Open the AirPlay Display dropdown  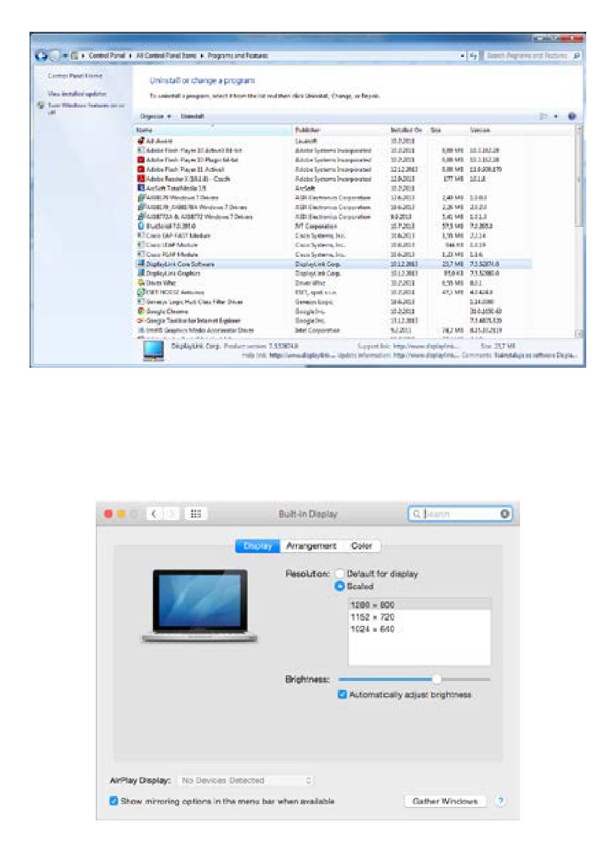pyautogui.click(x=246, y=780)
